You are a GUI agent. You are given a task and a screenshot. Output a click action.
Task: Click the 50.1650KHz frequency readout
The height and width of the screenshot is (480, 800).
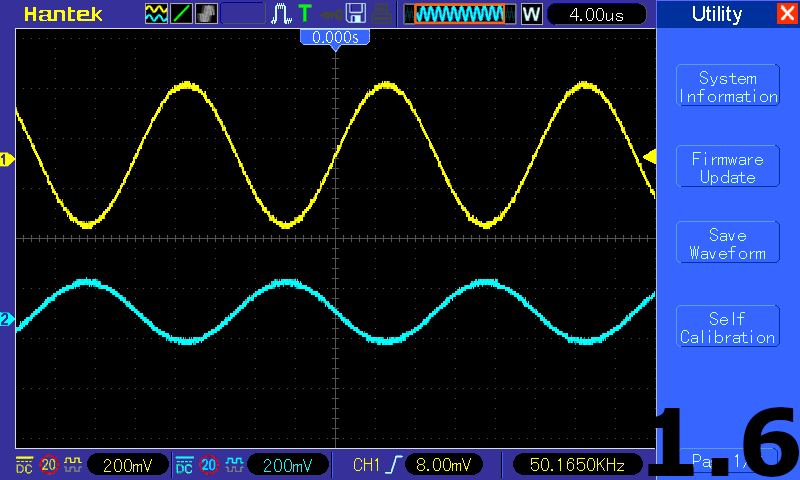click(577, 465)
